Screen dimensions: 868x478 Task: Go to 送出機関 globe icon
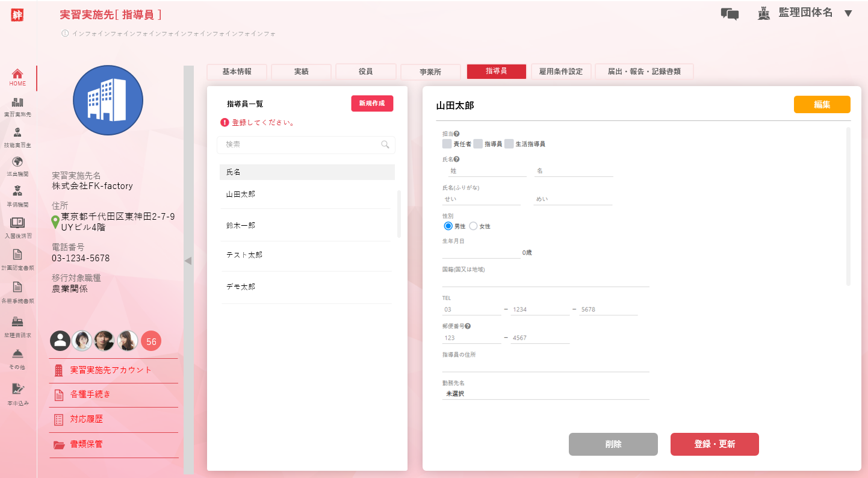point(17,162)
